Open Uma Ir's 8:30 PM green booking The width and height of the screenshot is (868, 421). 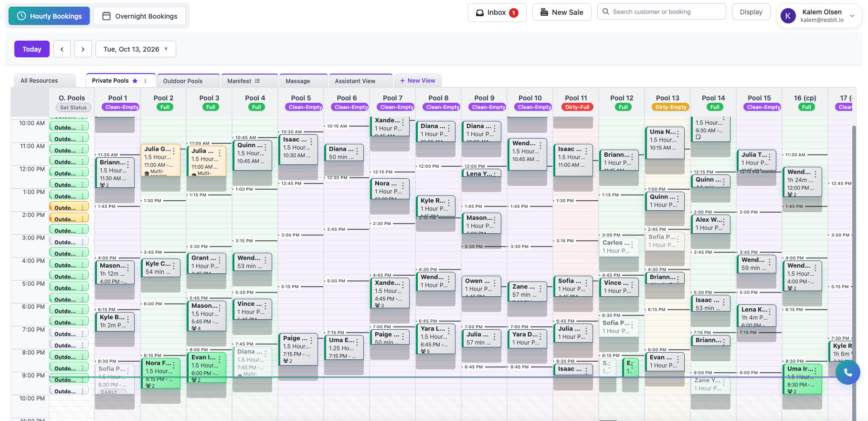tap(802, 380)
